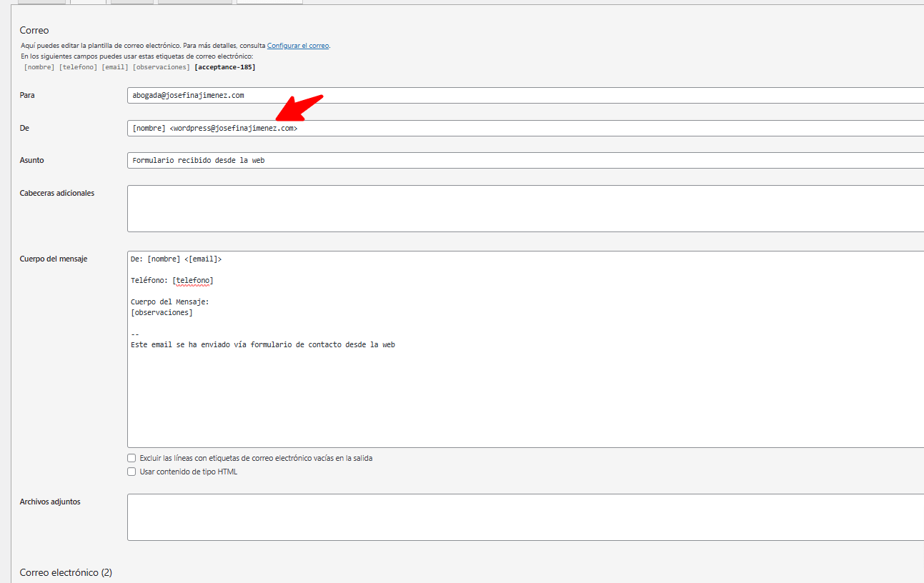Screen dimensions: 924x583
Task: Select the [nombre] mail tag
Action: 39,67
